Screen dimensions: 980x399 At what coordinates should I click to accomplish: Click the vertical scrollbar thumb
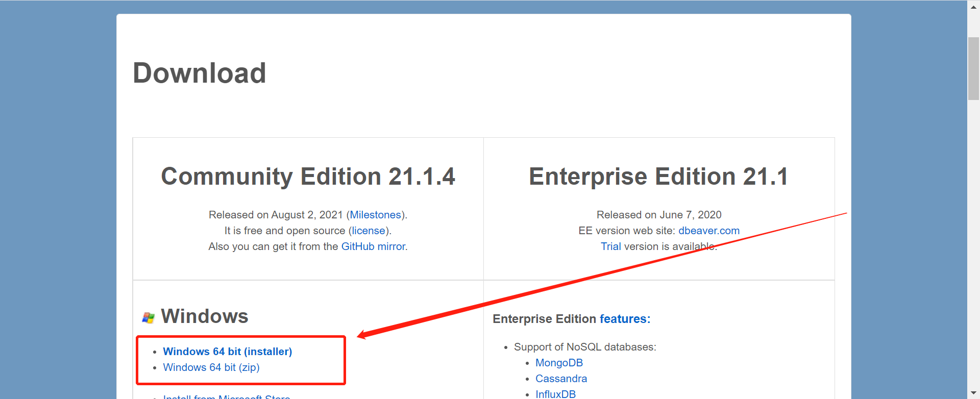click(x=973, y=68)
